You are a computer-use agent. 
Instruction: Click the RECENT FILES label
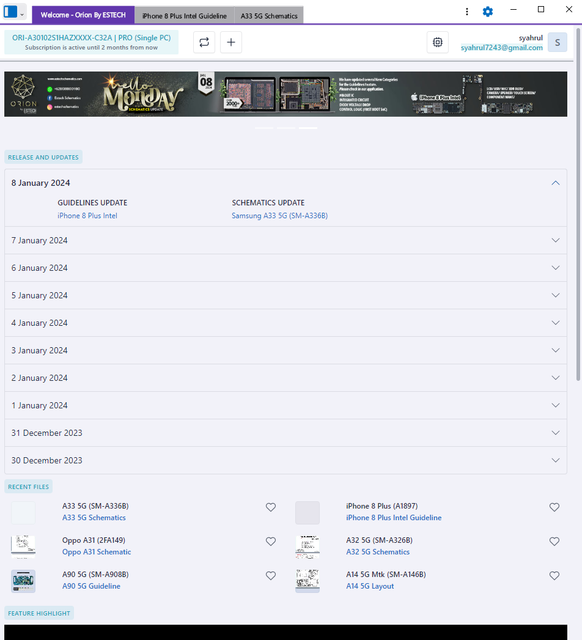[x=28, y=487]
